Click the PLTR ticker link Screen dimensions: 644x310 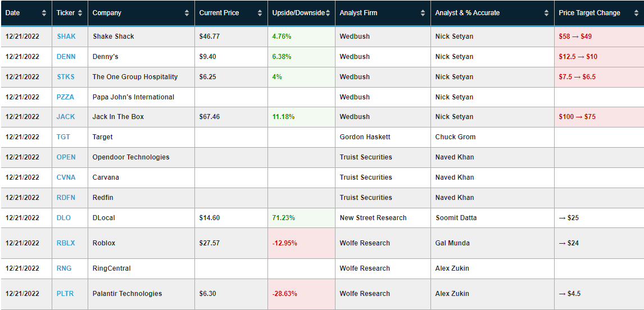(x=66, y=294)
